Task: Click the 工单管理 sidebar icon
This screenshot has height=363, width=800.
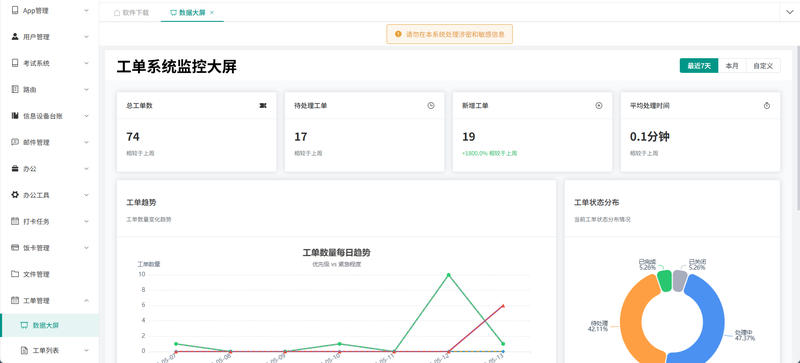Action: (x=15, y=301)
